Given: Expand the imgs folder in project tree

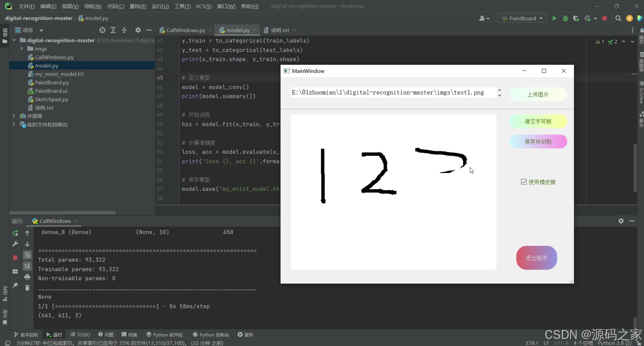Looking at the screenshot, I should (21, 48).
